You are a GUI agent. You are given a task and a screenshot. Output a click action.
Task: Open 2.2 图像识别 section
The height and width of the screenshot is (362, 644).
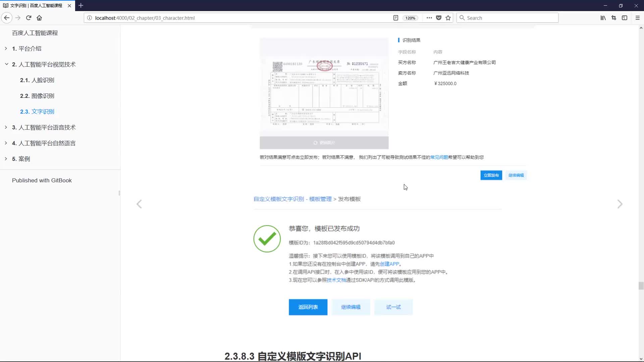(37, 96)
